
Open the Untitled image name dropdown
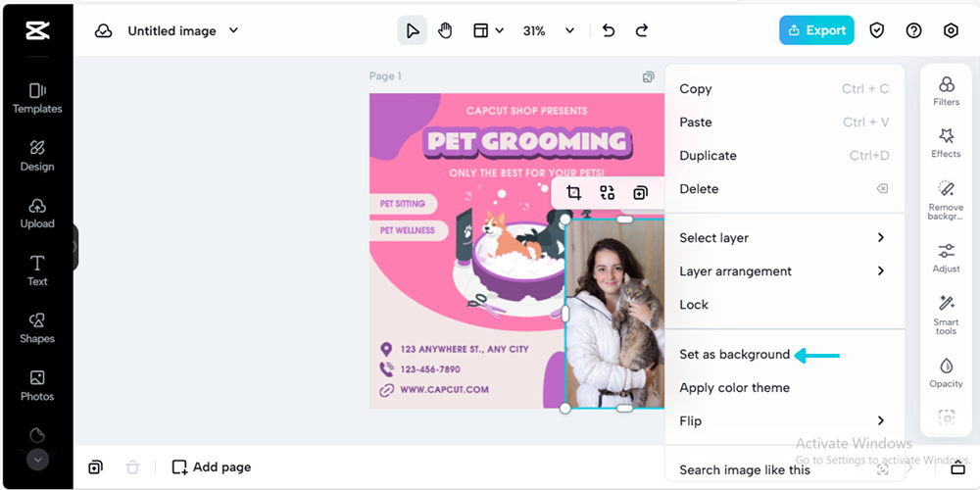coord(234,30)
